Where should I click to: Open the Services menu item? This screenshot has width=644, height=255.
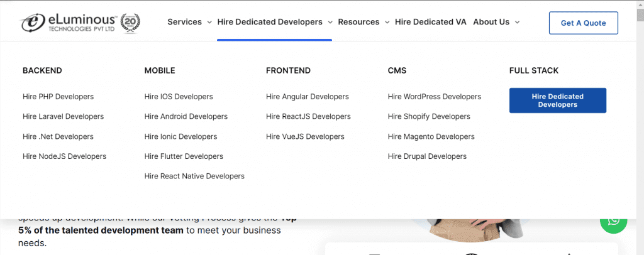(184, 22)
